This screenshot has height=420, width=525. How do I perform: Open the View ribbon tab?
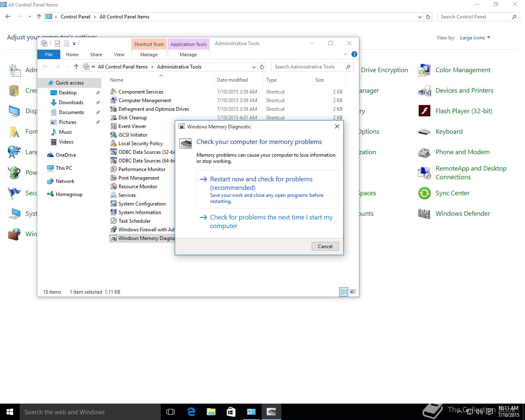[119, 54]
